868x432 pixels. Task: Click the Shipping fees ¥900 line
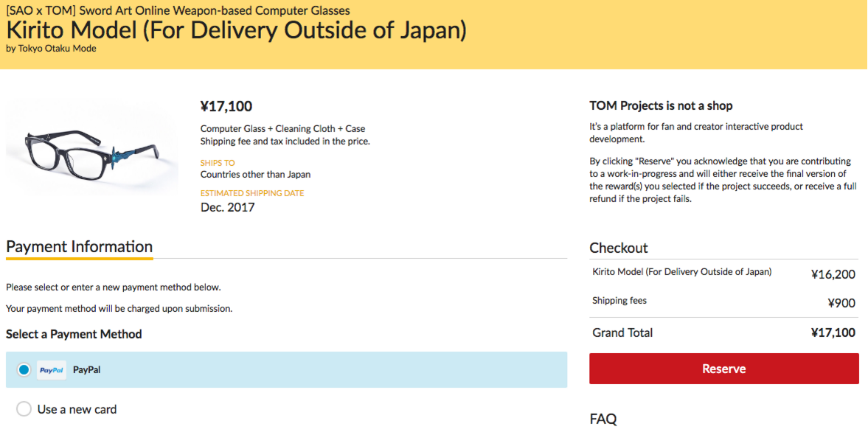coord(724,302)
